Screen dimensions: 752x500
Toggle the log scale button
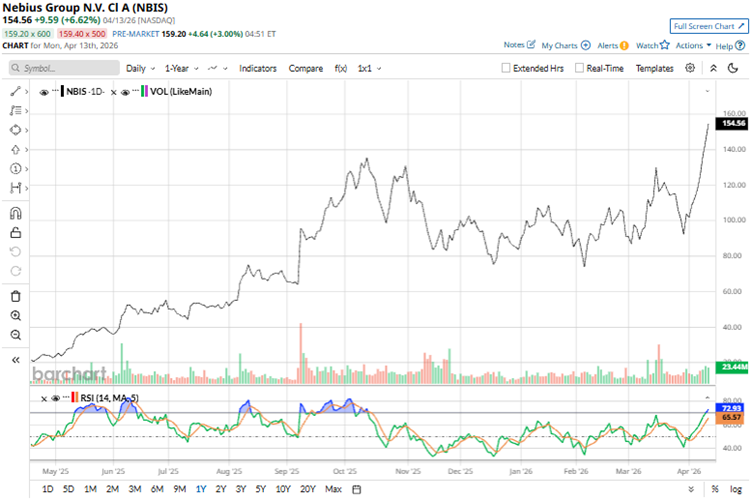click(x=736, y=489)
